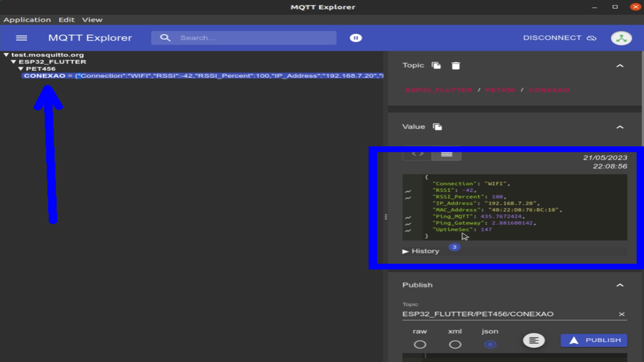Viewport: 644px width, 362px height.
Task: Select the xml payload format
Action: coord(455,344)
